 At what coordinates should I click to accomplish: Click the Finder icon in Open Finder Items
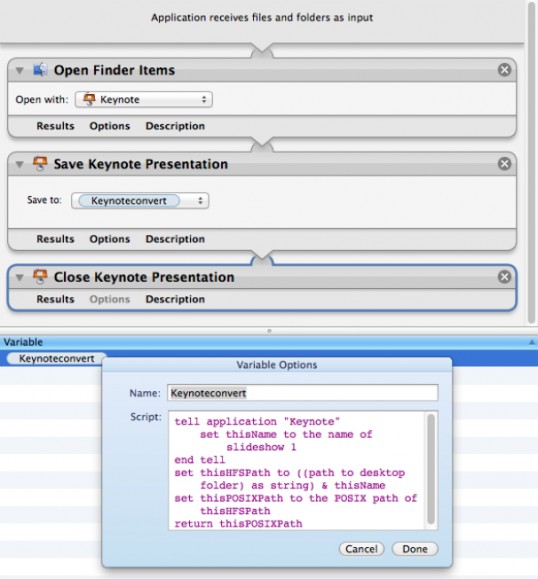click(40, 69)
